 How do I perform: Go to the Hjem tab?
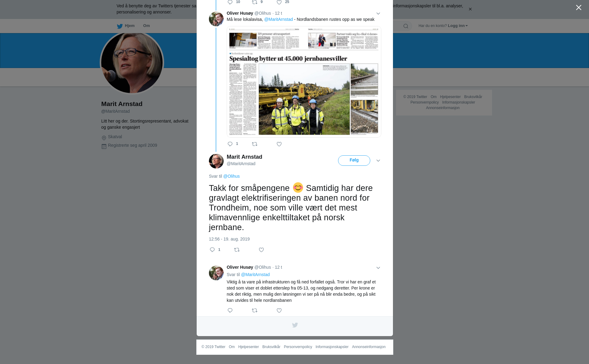click(126, 26)
